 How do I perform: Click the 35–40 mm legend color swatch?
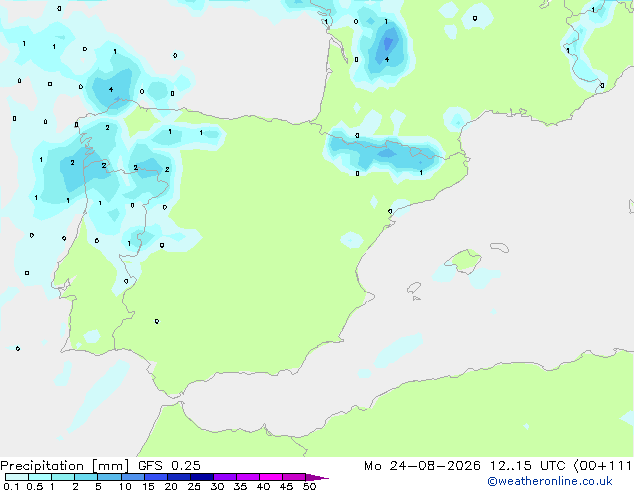click(x=247, y=477)
